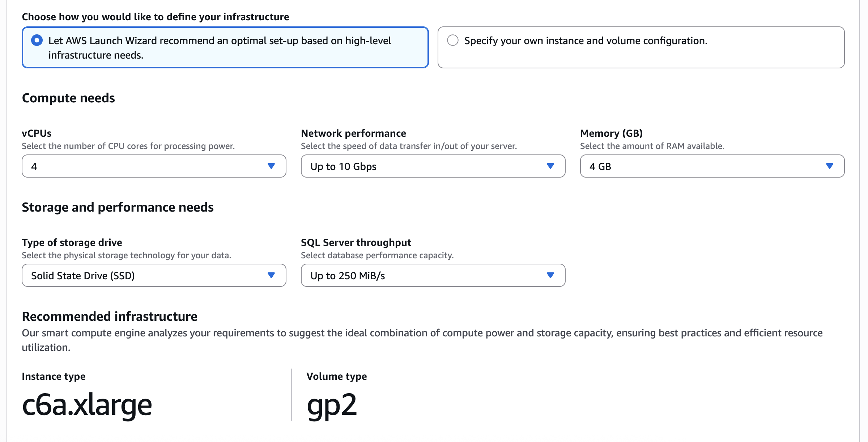Click the Compute needs section heading

68,98
